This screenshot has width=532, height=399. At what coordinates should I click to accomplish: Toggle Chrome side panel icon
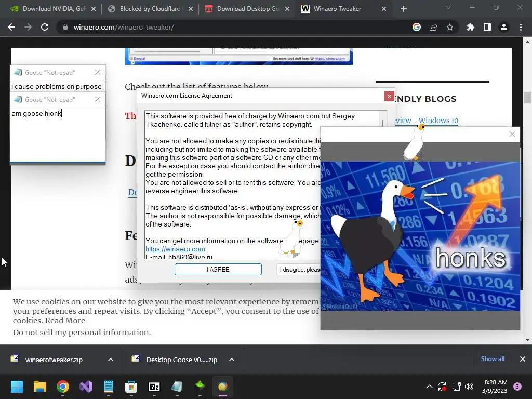(487, 27)
